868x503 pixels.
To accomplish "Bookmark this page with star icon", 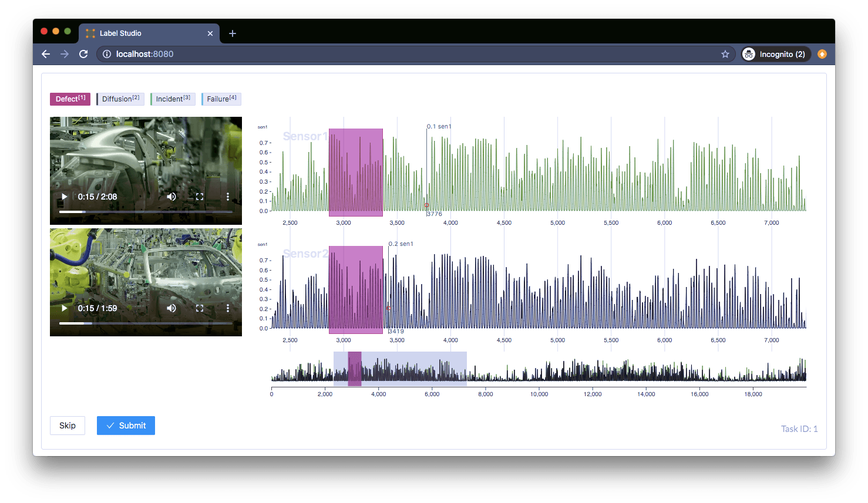I will coord(725,54).
